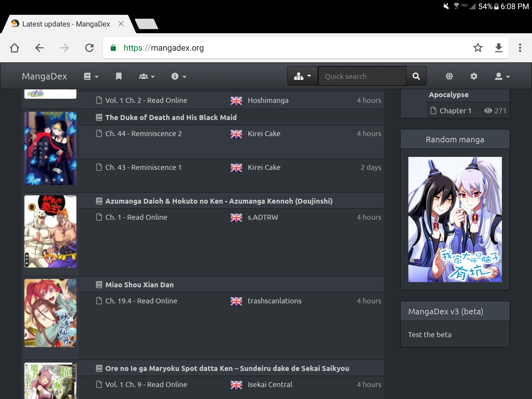This screenshot has width=532, height=399.
Task: Open the bookmark follows icon
Action: (119, 76)
